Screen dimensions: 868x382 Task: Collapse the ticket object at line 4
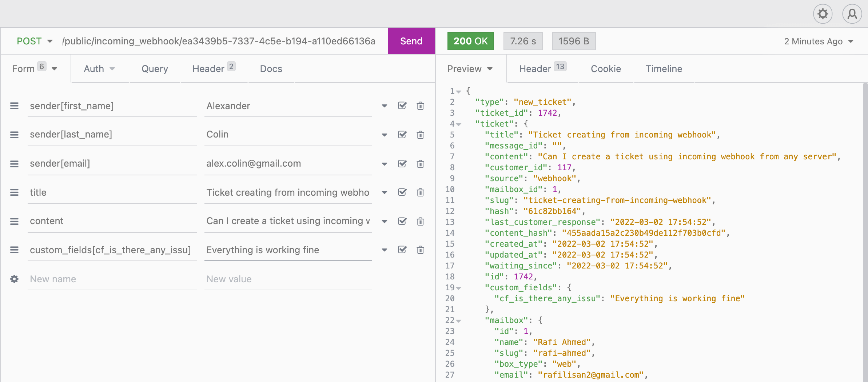pos(459,124)
